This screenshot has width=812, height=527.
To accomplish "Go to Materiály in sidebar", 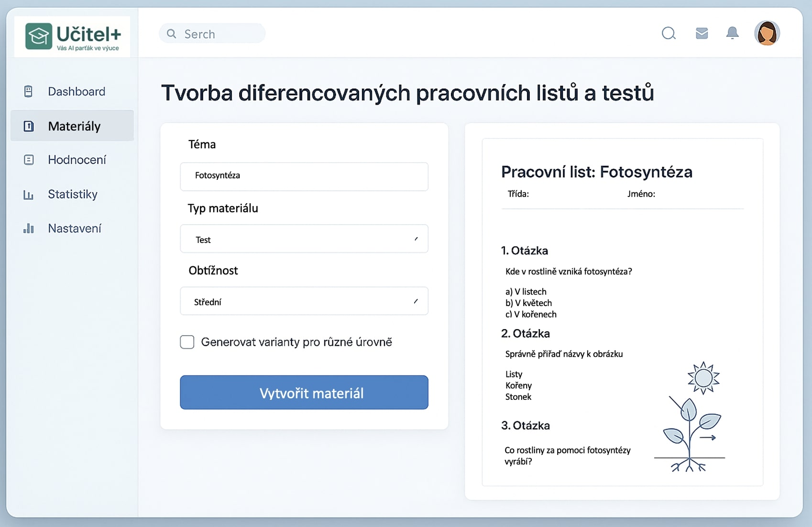I will coord(74,126).
